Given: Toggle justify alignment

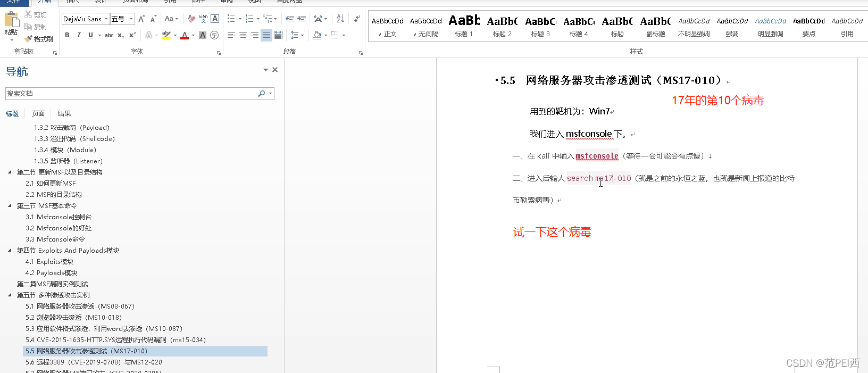Looking at the screenshot, I should pos(266,35).
